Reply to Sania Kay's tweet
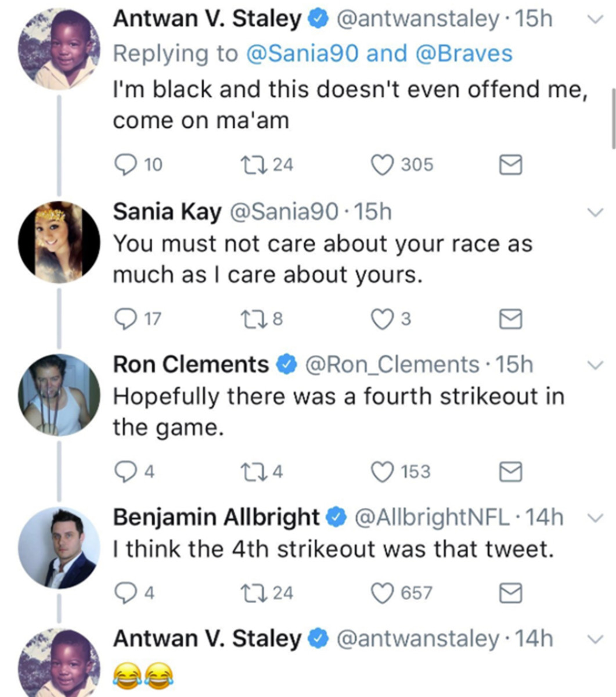The image size is (616, 697). click(x=124, y=319)
